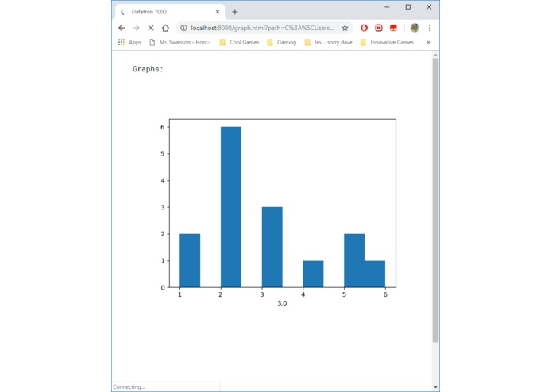Open the red storefront extension icon
This screenshot has width=552, height=392.
tap(393, 28)
